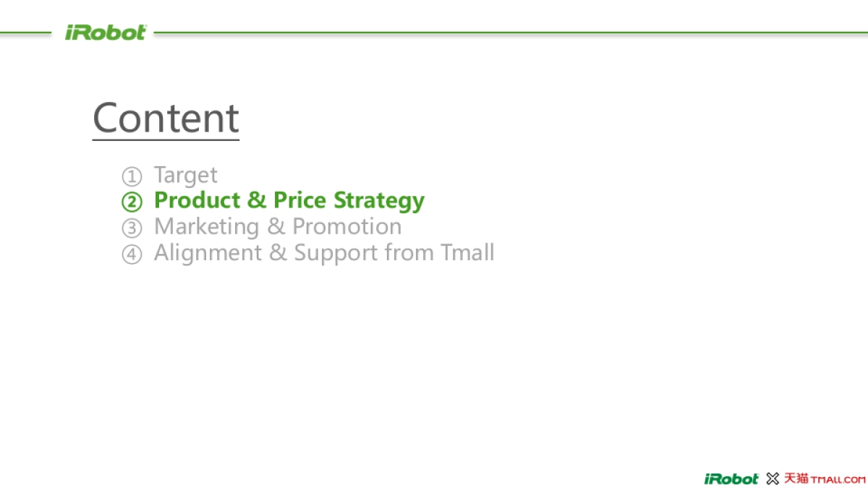Viewport: 868px width, 488px height.
Task: Click the circled number three bullet
Action: click(131, 228)
